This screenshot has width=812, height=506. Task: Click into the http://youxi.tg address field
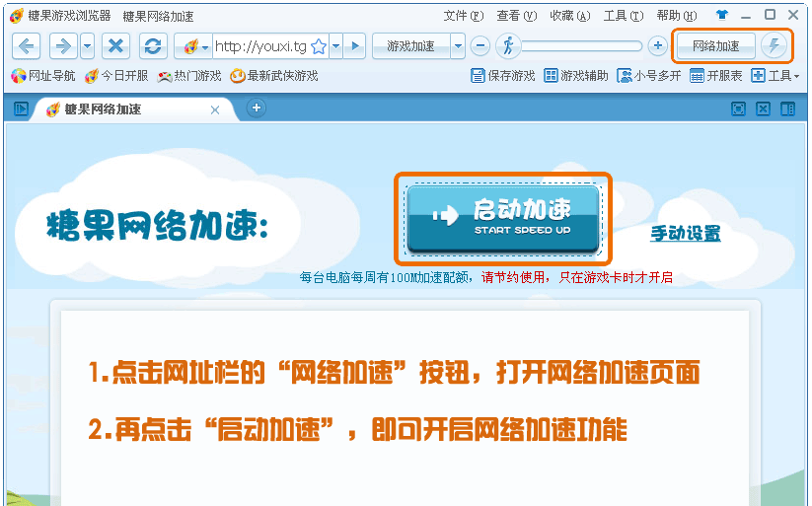point(260,46)
